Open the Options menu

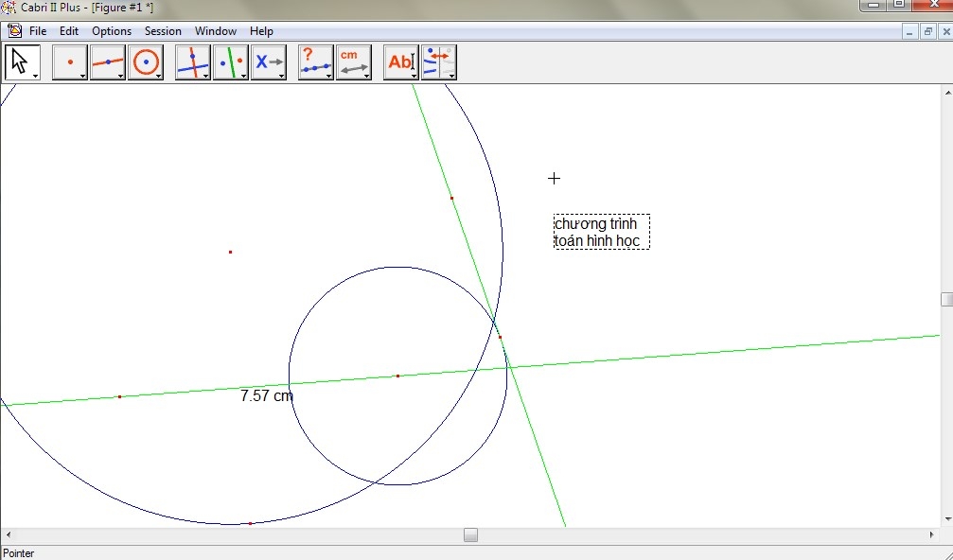point(112,31)
